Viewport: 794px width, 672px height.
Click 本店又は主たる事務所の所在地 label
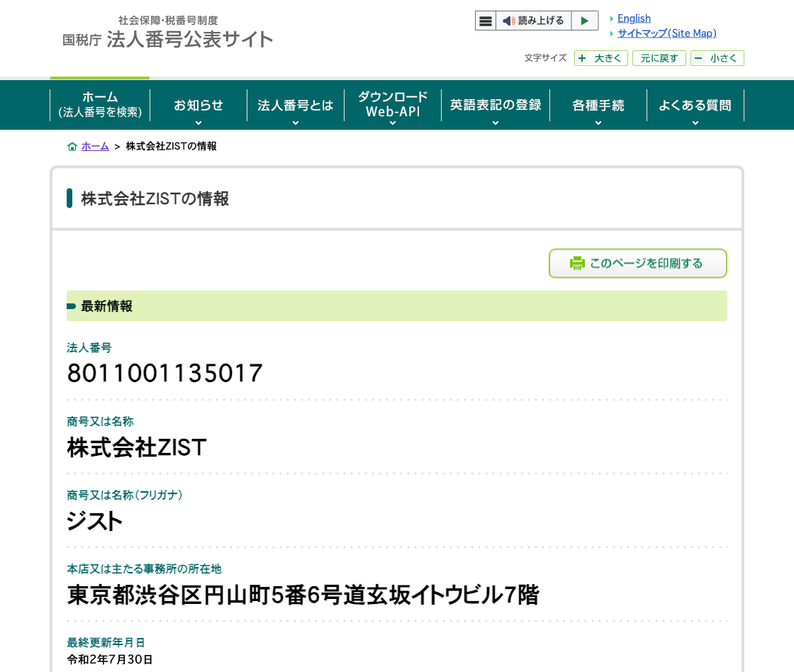(x=145, y=569)
